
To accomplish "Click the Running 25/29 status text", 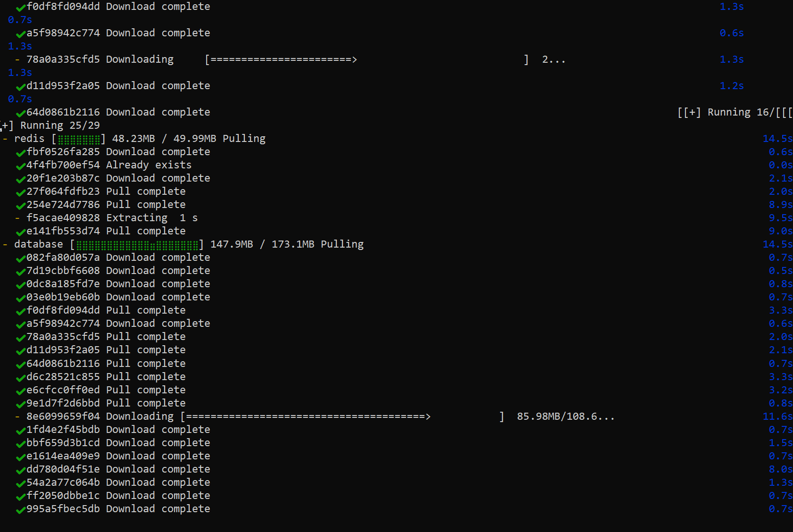I will tap(60, 125).
